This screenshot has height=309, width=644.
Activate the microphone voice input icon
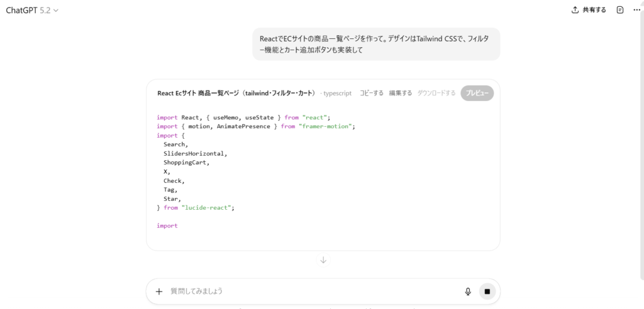click(x=468, y=291)
